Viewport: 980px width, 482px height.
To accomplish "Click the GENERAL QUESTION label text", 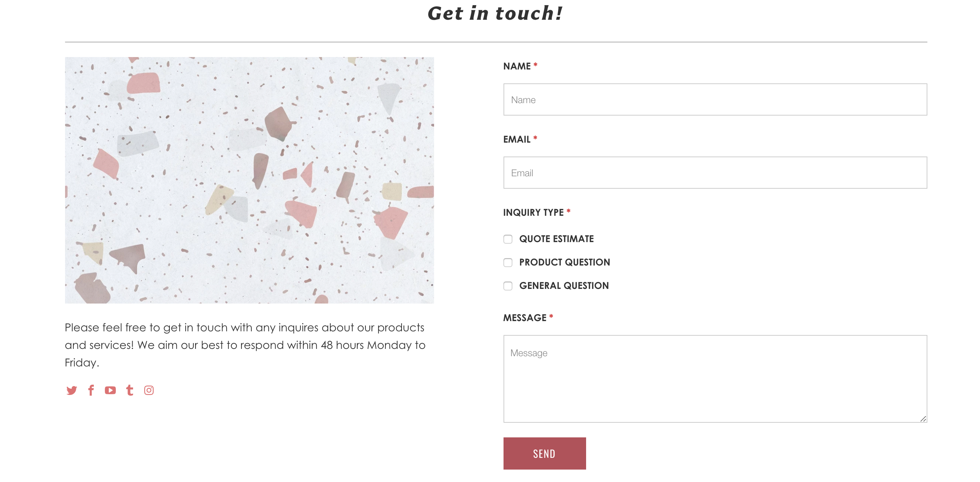I will (x=564, y=286).
